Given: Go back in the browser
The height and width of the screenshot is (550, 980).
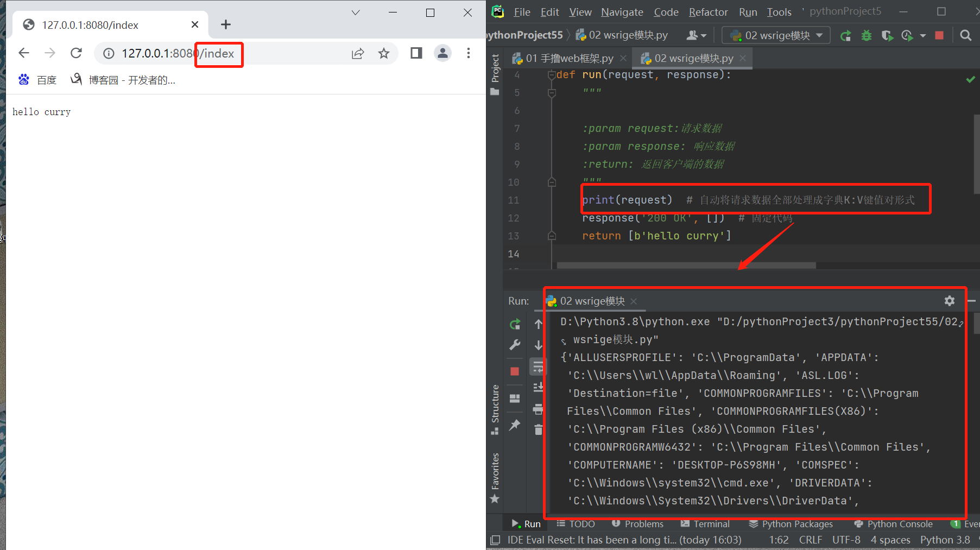Looking at the screenshot, I should (x=23, y=53).
